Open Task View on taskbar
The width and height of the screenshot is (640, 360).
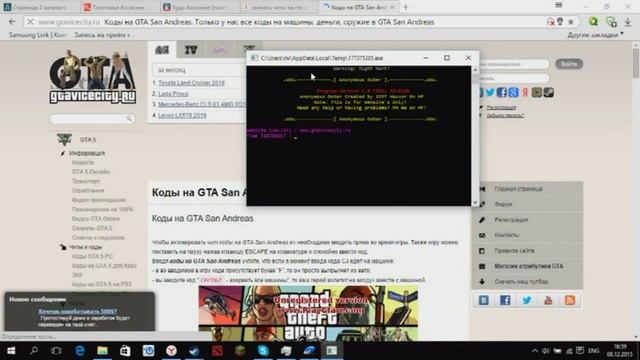[x=56, y=351]
